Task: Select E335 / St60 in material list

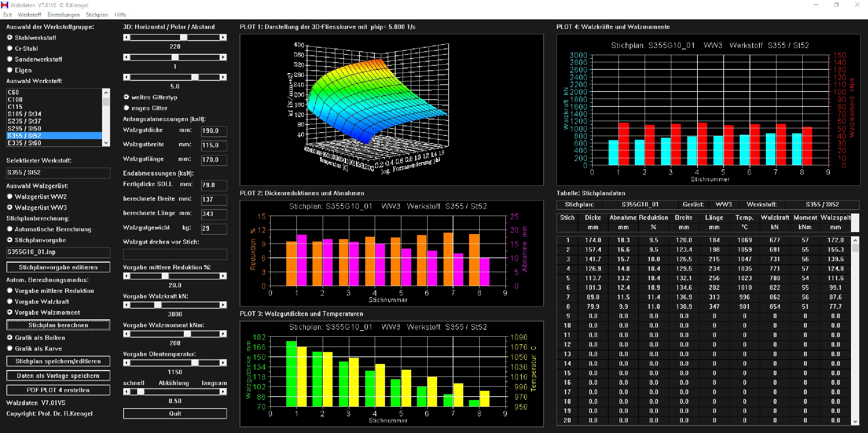Action: pos(25,143)
